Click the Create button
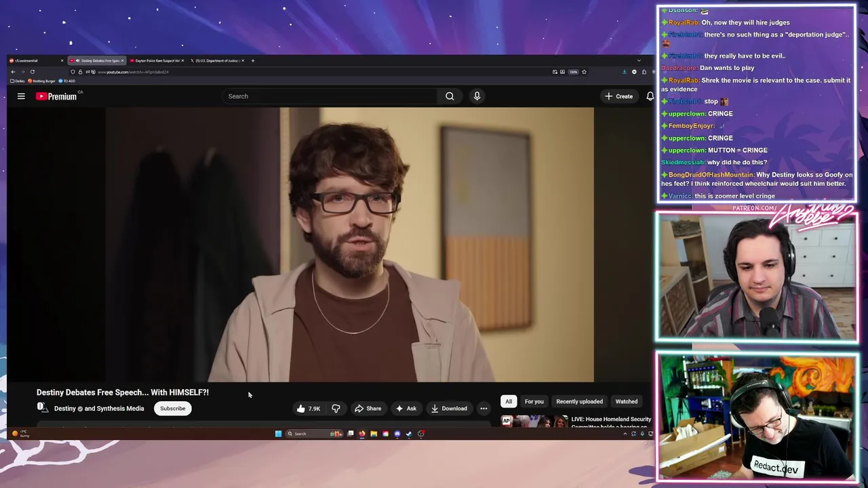The height and width of the screenshot is (488, 868). tap(619, 96)
